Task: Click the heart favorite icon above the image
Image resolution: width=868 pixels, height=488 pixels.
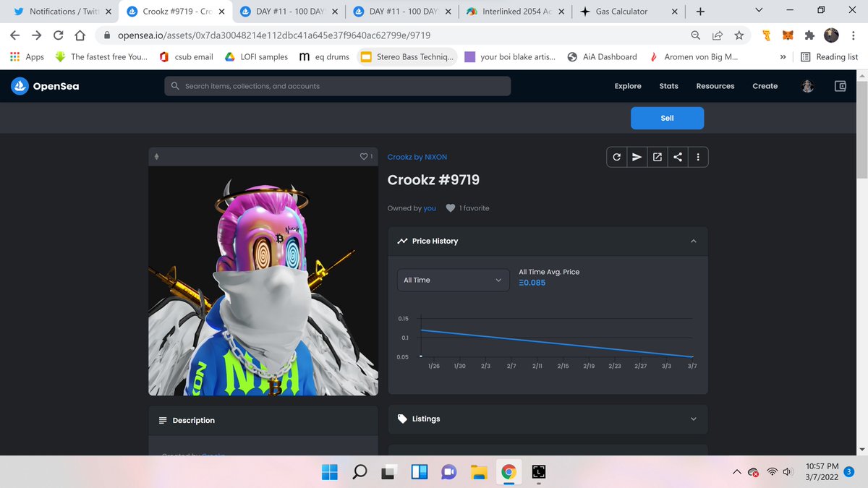Action: click(364, 156)
